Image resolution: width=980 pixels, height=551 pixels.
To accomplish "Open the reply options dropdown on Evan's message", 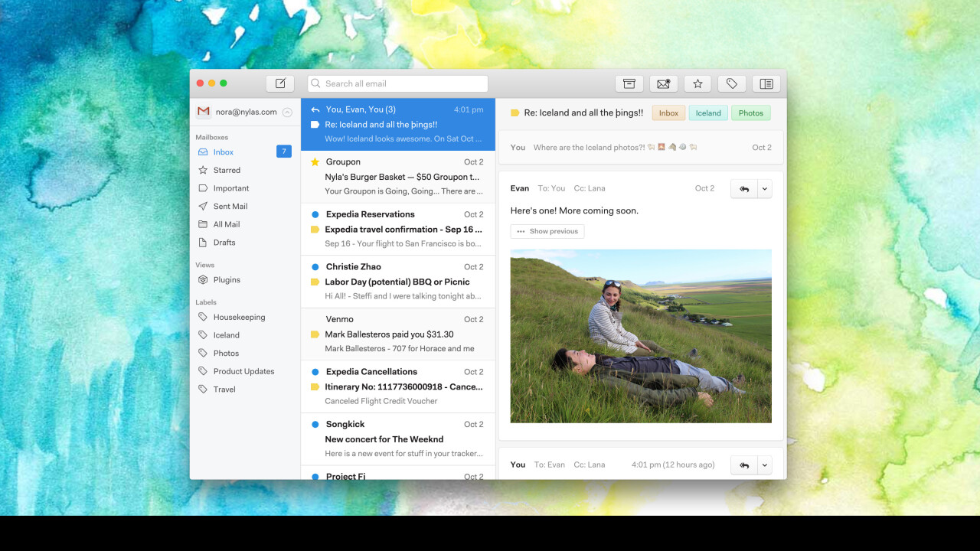I will click(765, 188).
